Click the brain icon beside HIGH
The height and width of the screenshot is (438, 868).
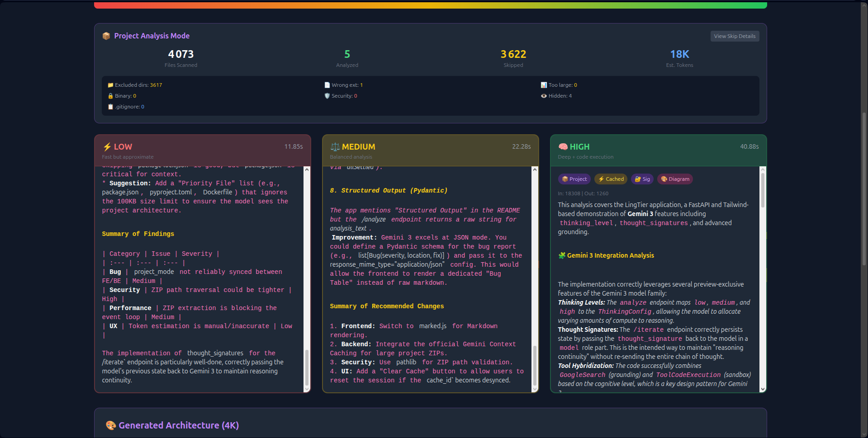(x=563, y=146)
